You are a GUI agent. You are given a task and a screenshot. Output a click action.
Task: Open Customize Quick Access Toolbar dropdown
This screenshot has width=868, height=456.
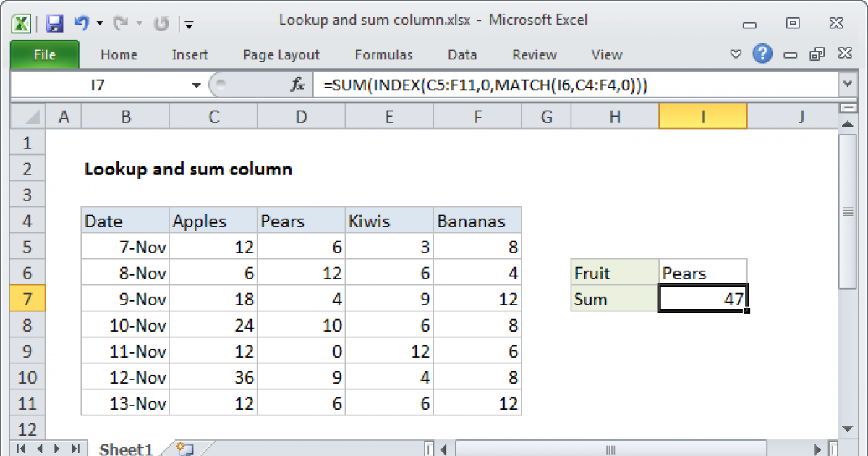pos(190,24)
